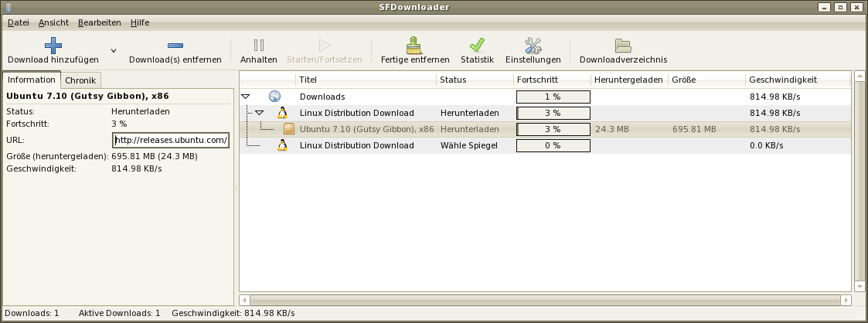Open the Bearbeiten menu
868x323 pixels.
pyautogui.click(x=100, y=22)
